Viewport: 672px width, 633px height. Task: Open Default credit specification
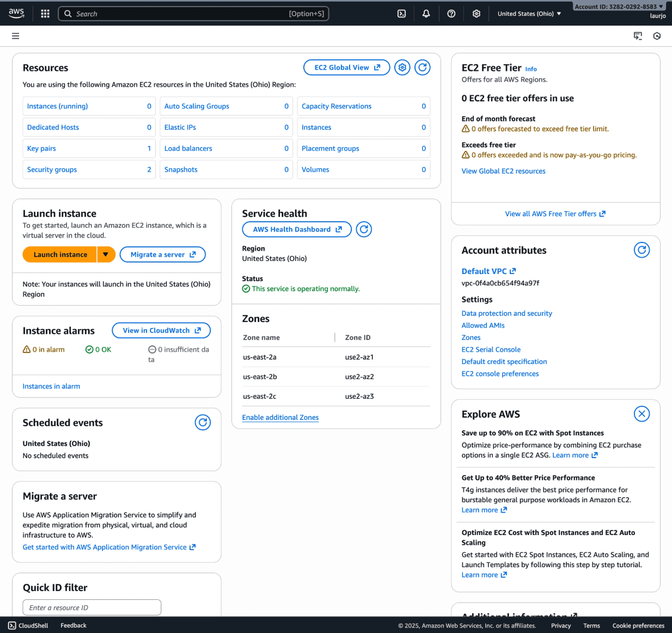tap(504, 362)
